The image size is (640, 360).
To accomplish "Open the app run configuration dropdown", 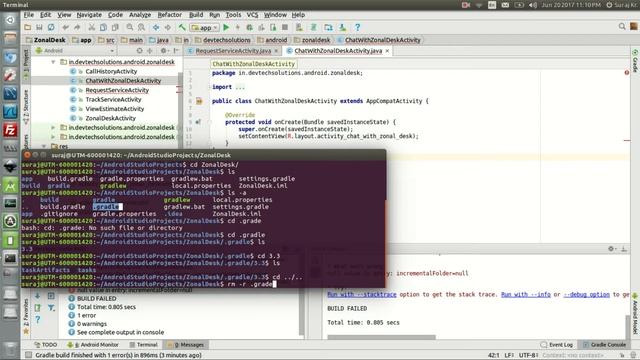I will 204,27.
